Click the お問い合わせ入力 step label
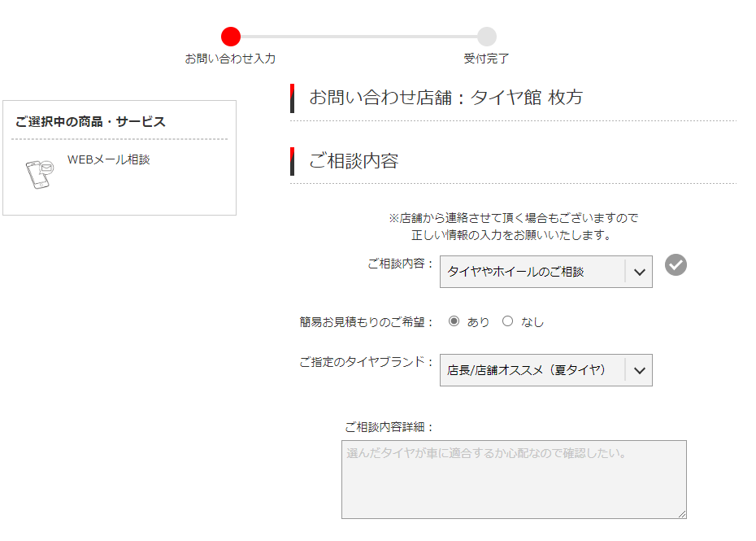Image resolution: width=756 pixels, height=541 pixels. pyautogui.click(x=230, y=59)
